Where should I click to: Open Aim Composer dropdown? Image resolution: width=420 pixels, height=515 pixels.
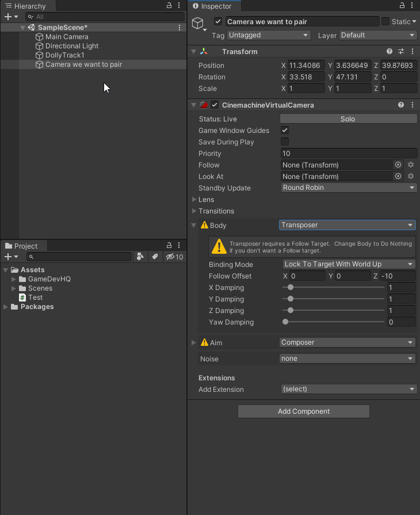[x=348, y=342]
